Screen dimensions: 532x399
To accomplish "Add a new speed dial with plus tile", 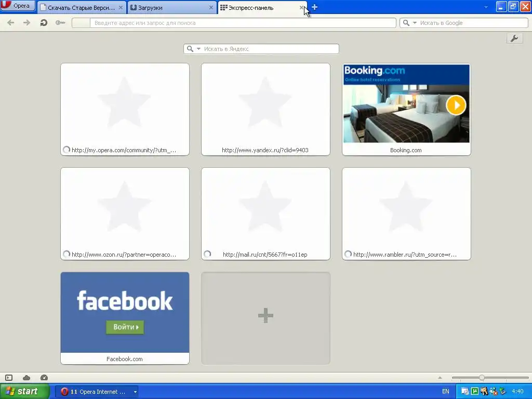I will (x=265, y=318).
